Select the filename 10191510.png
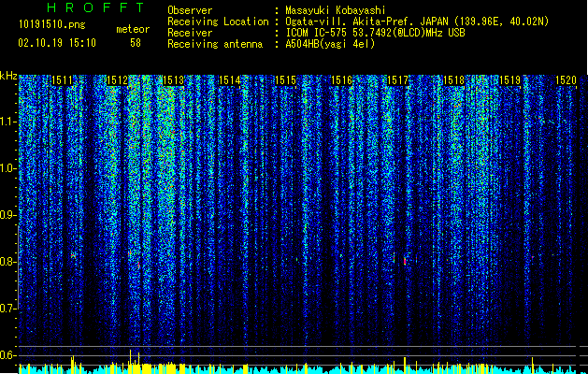 click(x=52, y=25)
